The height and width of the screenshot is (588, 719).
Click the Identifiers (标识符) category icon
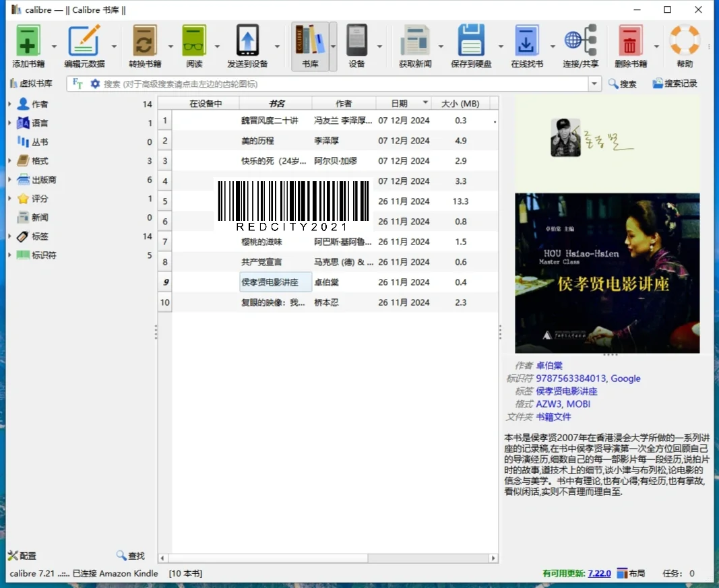[x=23, y=255]
